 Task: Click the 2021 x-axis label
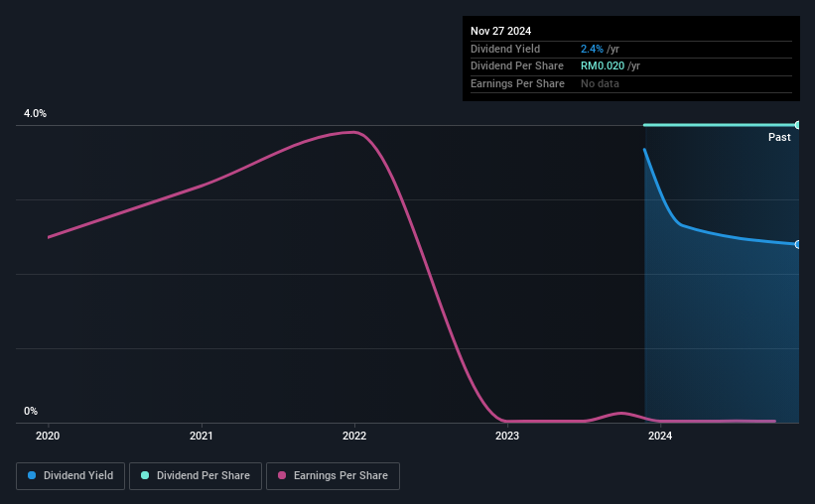coord(202,436)
